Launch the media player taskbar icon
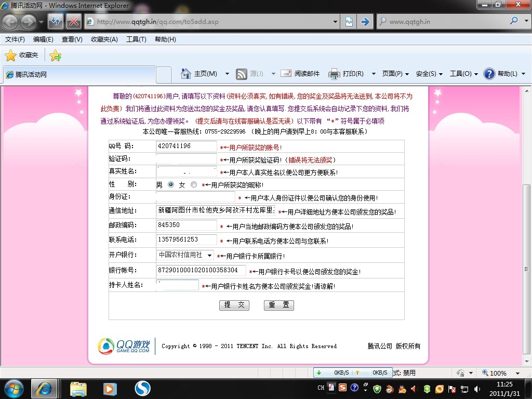The image size is (532, 399). click(110, 389)
